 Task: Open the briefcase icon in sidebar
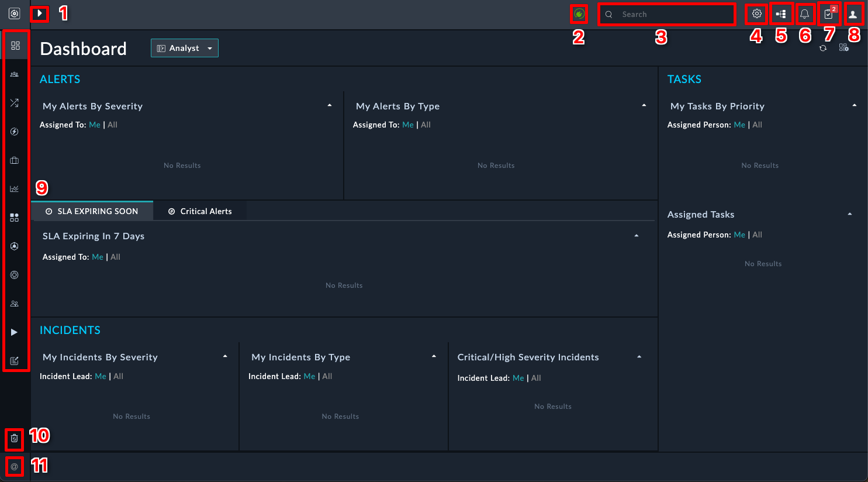[x=15, y=160]
